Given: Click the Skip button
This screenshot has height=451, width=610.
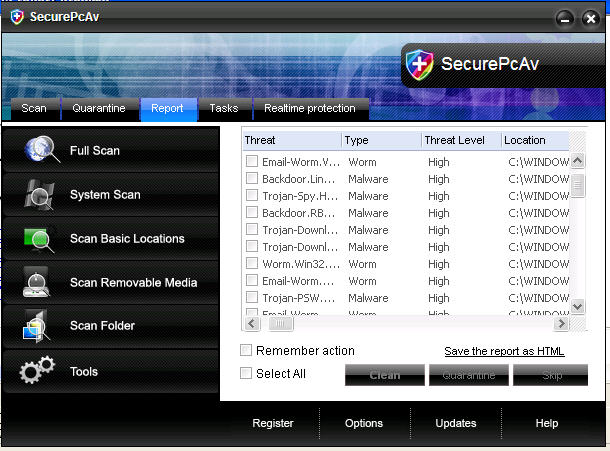Looking at the screenshot, I should [x=550, y=375].
